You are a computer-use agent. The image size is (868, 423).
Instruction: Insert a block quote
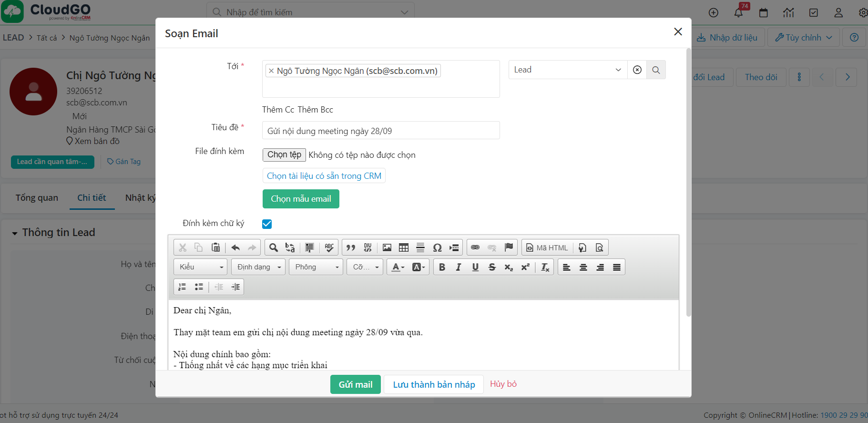(x=351, y=248)
